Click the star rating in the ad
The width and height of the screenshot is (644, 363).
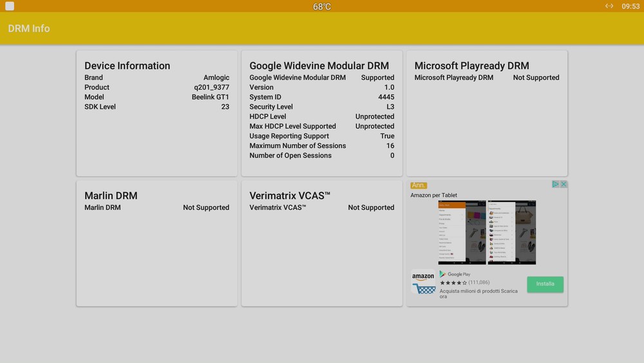pos(453,282)
